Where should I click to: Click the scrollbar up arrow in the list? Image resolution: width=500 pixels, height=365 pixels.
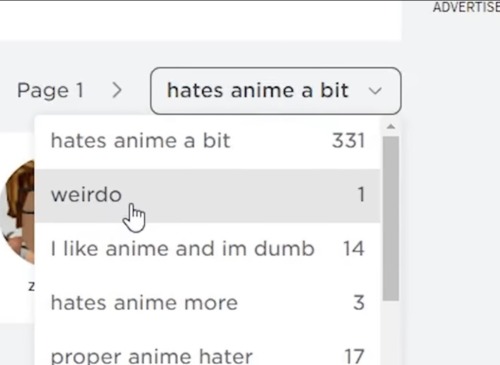pyautogui.click(x=391, y=127)
